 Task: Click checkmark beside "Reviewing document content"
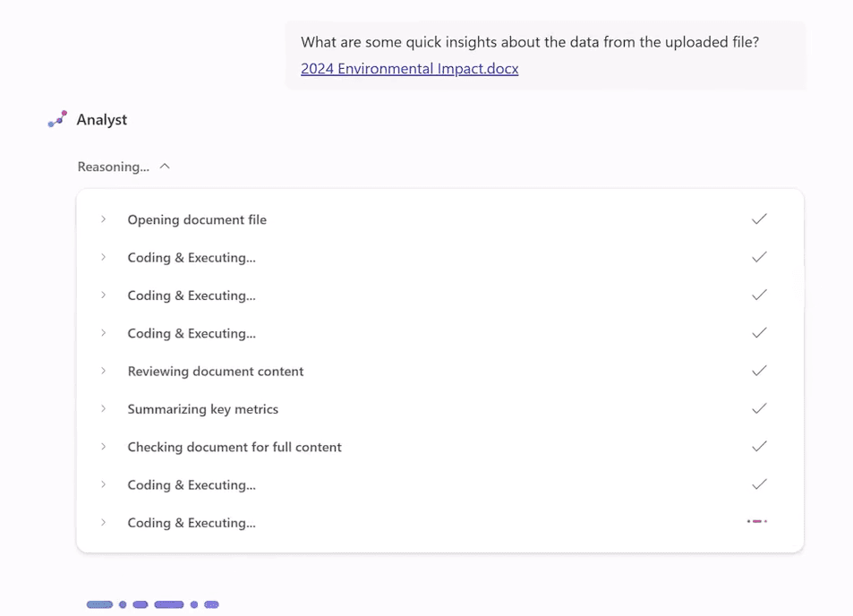(759, 371)
